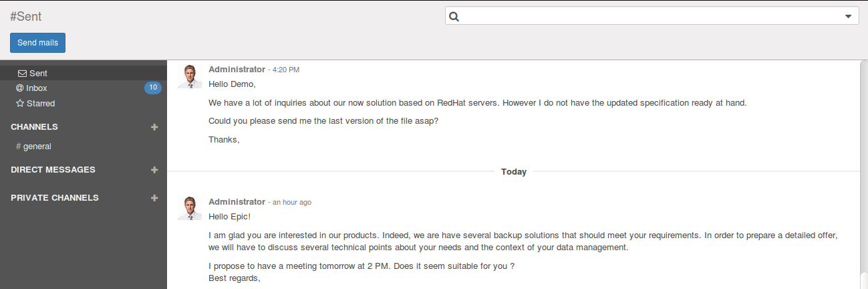Click the Inbox unread count badge
Screen dimensions: 868x289
pyautogui.click(x=153, y=88)
